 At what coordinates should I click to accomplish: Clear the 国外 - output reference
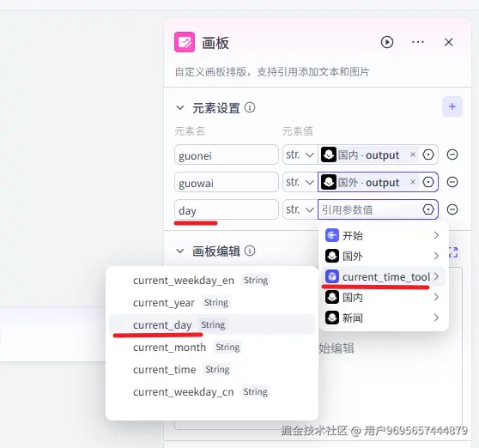(x=413, y=182)
